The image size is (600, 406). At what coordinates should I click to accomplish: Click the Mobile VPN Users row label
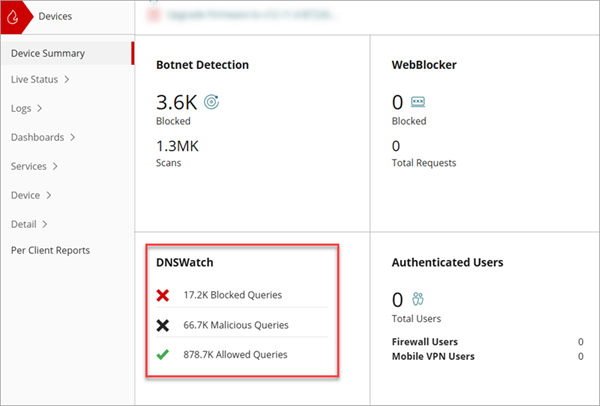433,357
